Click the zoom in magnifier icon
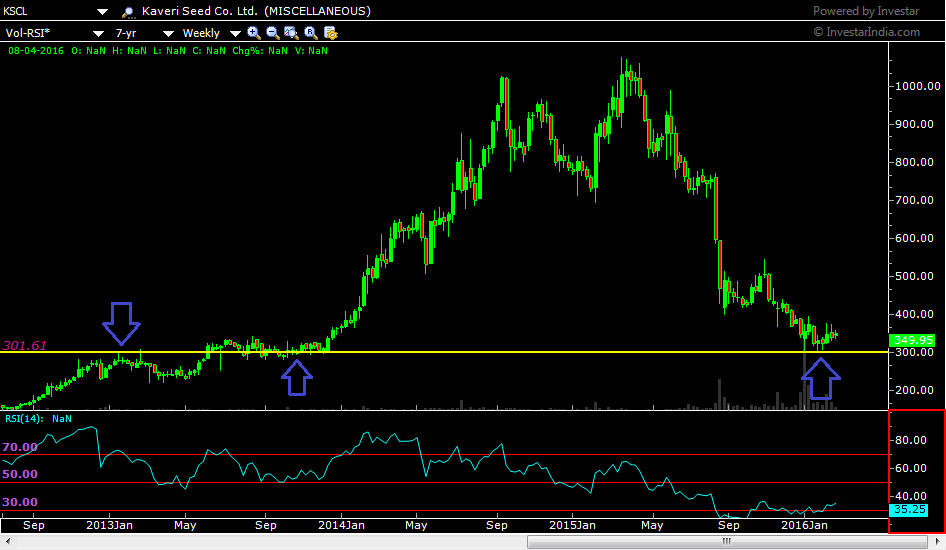 tap(253, 33)
